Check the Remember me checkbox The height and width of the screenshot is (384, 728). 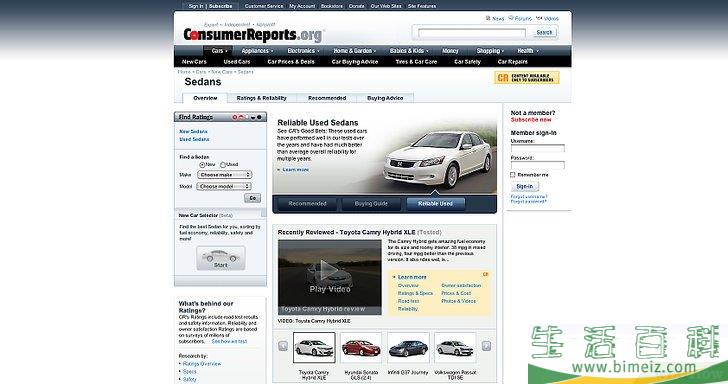coord(513,175)
